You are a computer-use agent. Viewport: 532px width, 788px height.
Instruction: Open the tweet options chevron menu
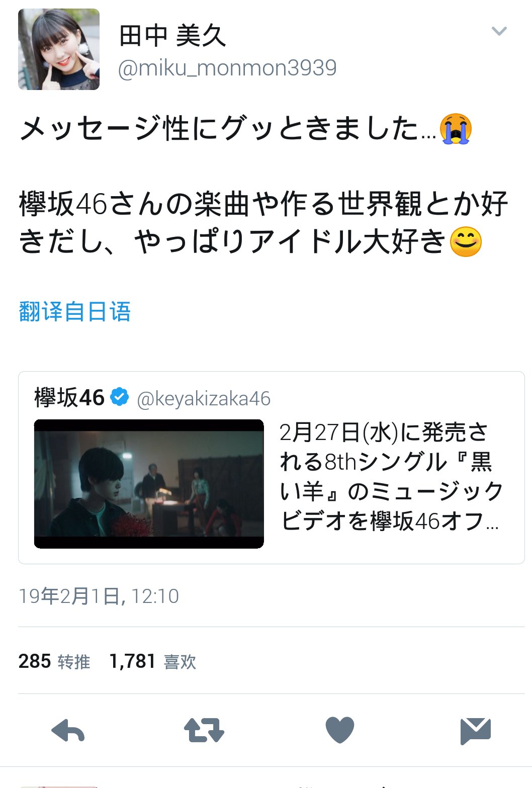tap(499, 32)
